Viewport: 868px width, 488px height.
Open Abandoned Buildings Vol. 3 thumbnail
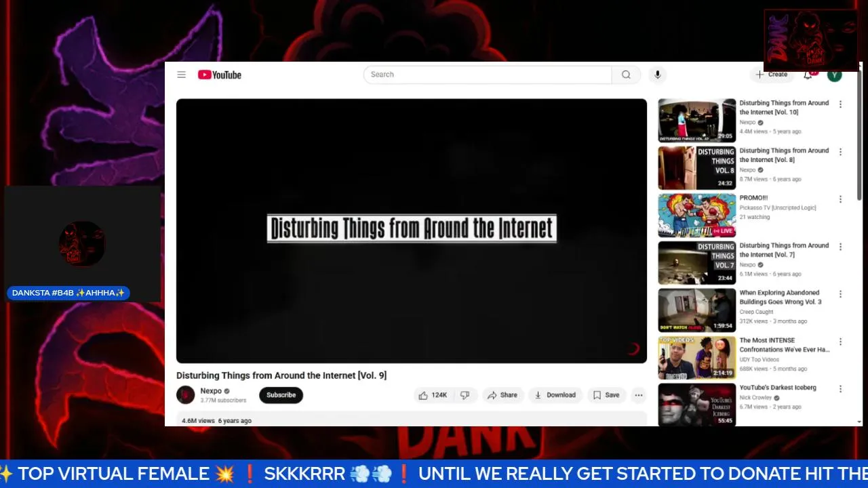(x=696, y=310)
